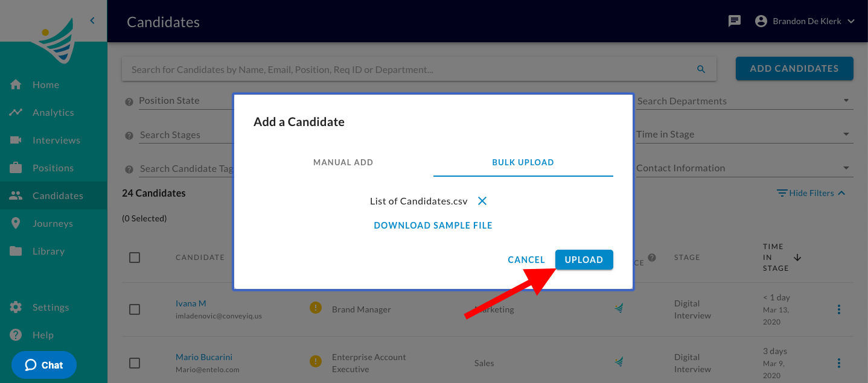This screenshot has height=383, width=868.
Task: Click the company logo in sidebar
Action: point(56,41)
